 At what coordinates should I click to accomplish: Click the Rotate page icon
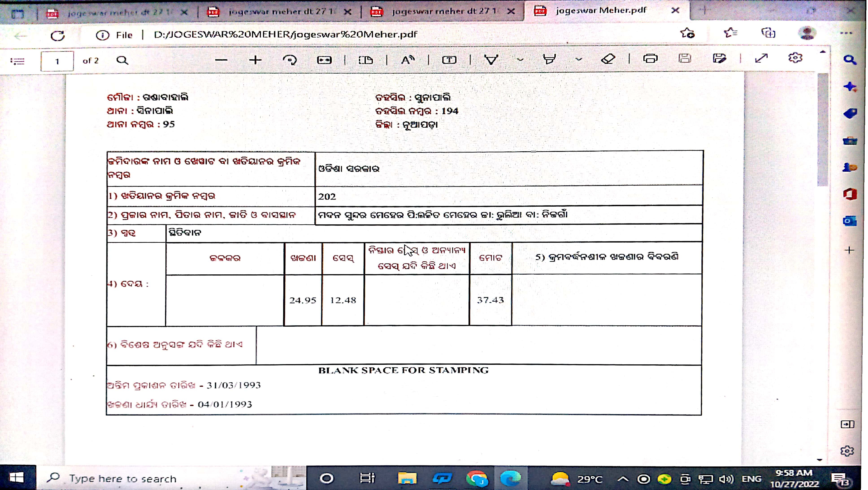[x=290, y=60]
